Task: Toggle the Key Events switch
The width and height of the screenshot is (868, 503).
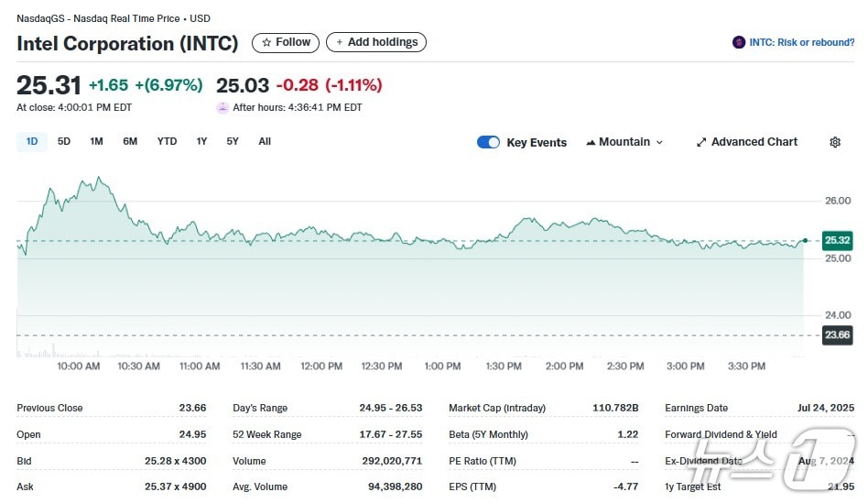Action: click(488, 142)
